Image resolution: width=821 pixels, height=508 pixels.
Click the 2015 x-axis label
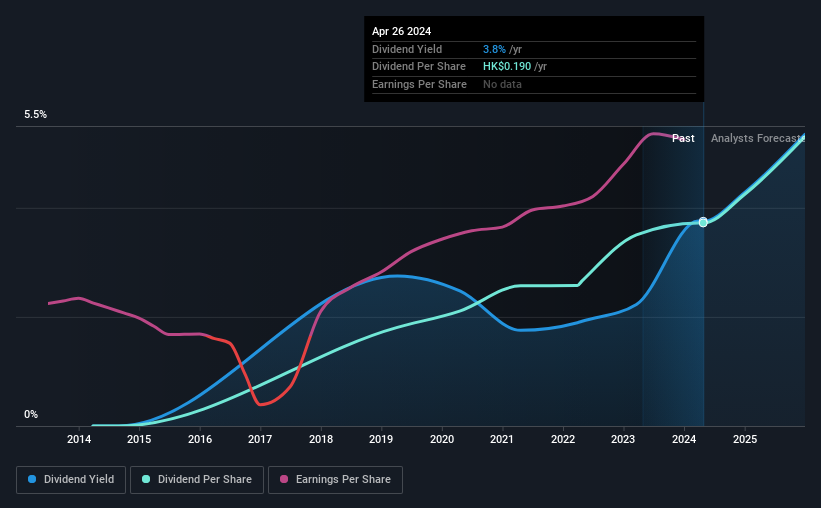tap(139, 439)
